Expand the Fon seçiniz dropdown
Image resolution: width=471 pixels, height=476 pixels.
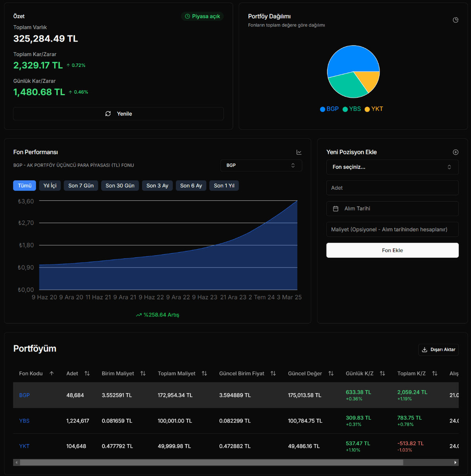[x=392, y=167]
